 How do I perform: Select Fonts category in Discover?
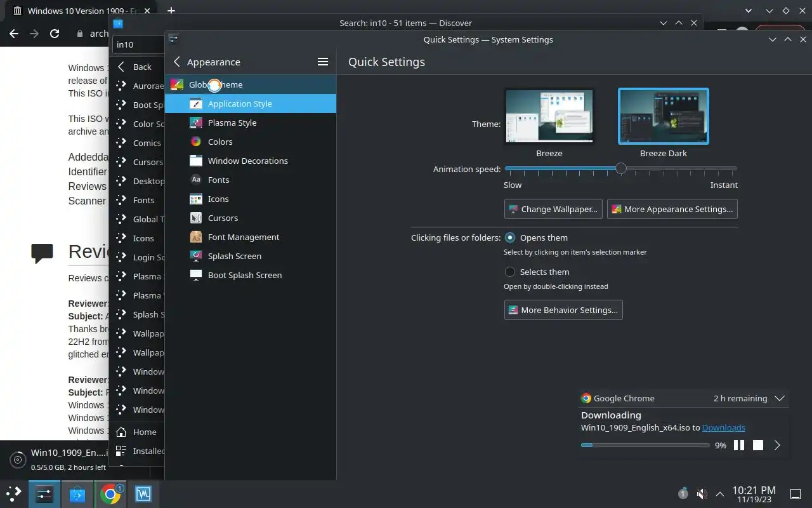point(136,200)
